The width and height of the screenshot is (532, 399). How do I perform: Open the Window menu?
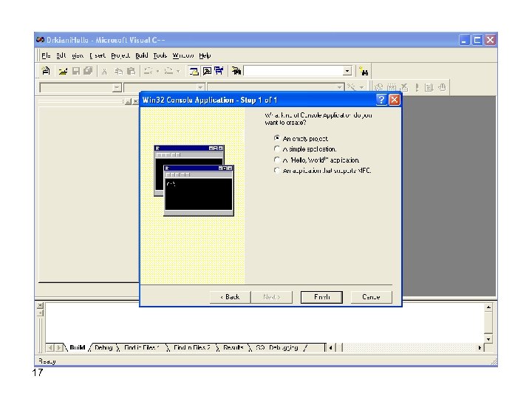point(183,55)
